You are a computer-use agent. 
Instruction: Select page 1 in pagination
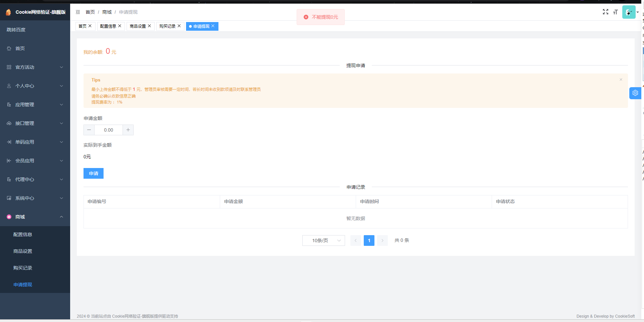coord(369,240)
